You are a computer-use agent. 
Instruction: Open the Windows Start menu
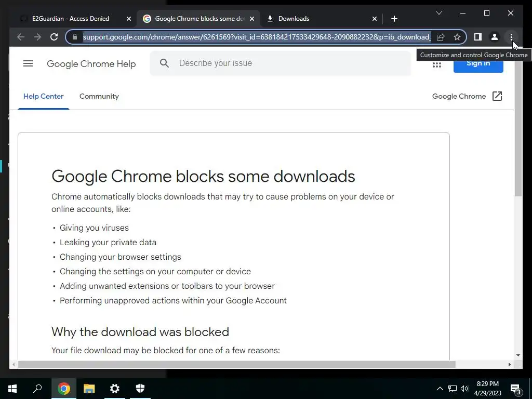(12, 389)
